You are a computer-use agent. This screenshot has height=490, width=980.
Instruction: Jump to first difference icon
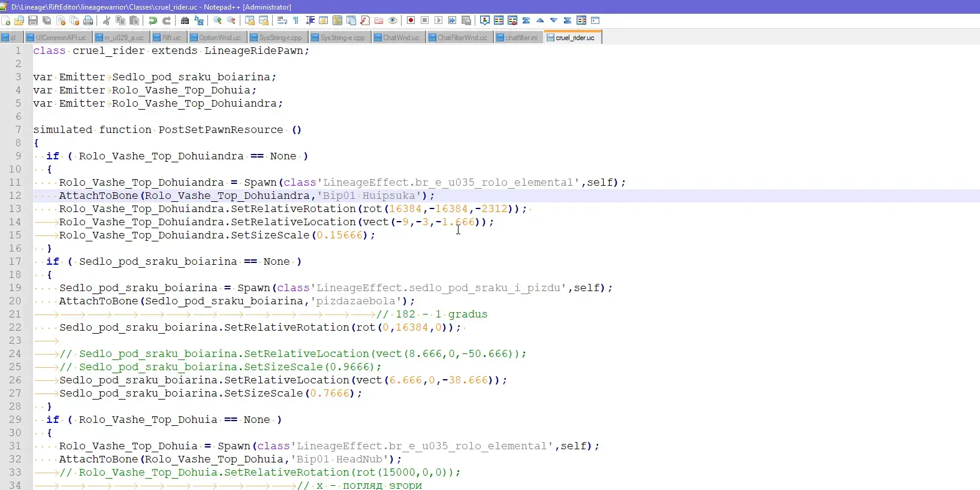tap(526, 20)
